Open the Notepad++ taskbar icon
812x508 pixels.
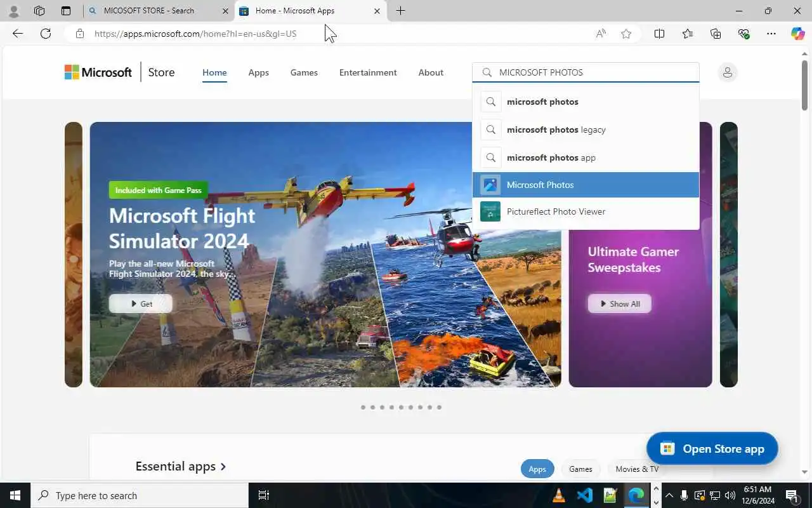tap(610, 495)
